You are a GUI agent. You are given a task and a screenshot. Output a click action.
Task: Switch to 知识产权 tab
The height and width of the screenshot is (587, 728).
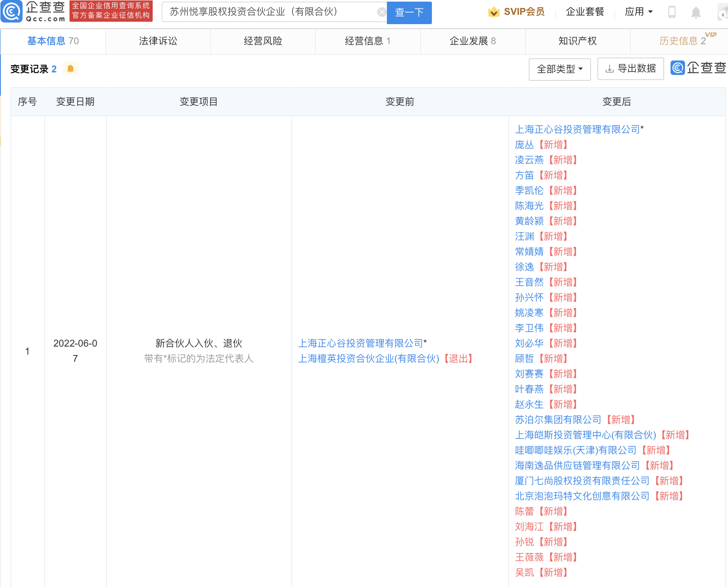pos(578,41)
